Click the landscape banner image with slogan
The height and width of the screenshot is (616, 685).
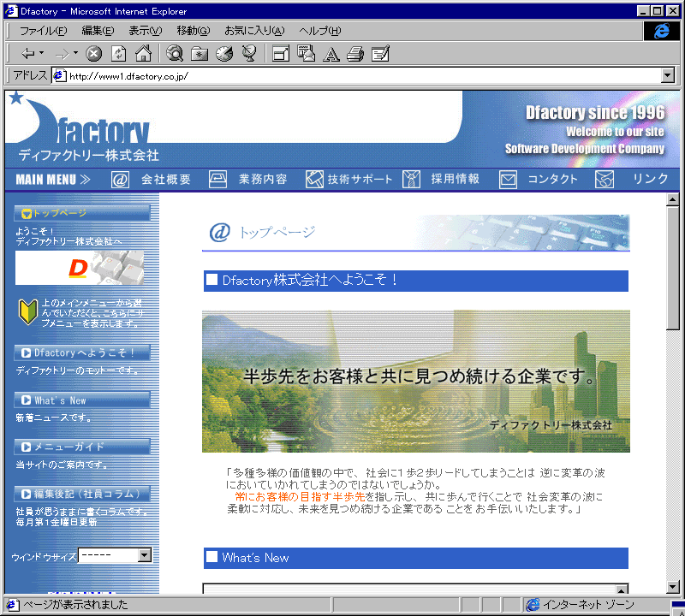pos(416,381)
